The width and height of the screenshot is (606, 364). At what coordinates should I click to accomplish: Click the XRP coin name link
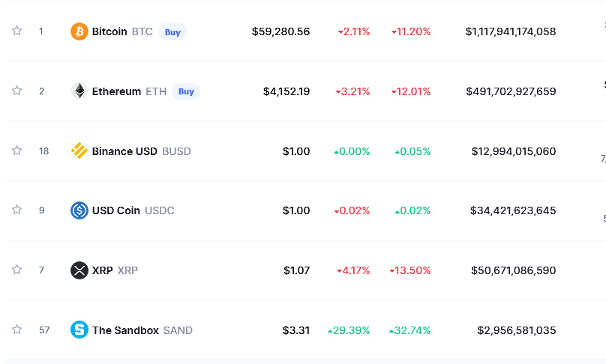(x=104, y=270)
